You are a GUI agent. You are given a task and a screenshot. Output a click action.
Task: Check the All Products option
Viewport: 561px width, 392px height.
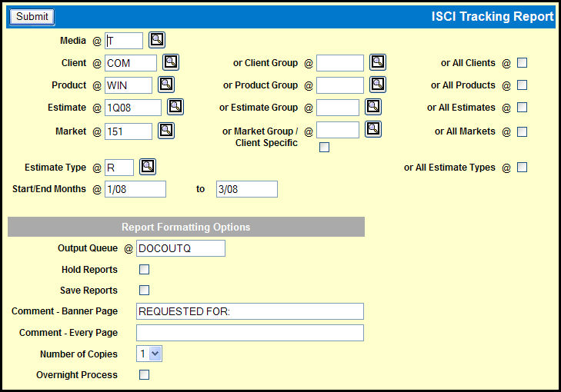(x=523, y=85)
